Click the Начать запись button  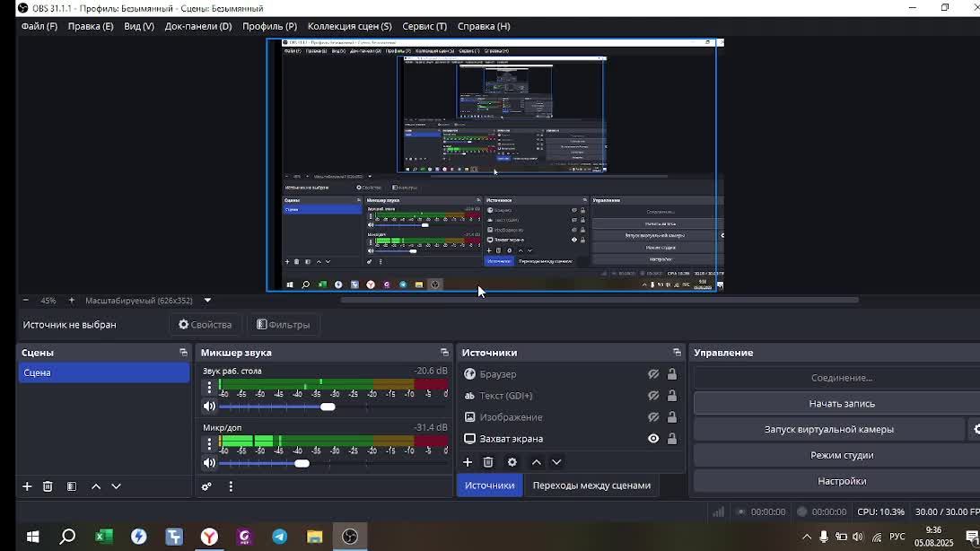[841, 404]
